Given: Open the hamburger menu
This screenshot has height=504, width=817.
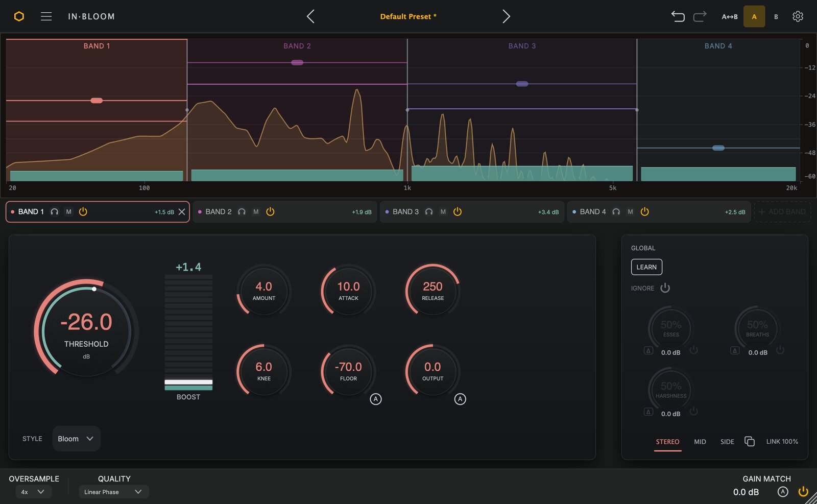Looking at the screenshot, I should pyautogui.click(x=46, y=16).
